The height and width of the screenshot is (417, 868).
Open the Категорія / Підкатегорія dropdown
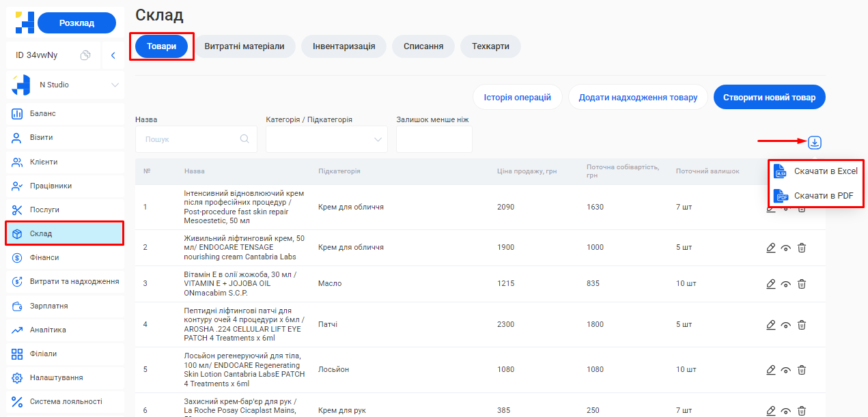326,139
